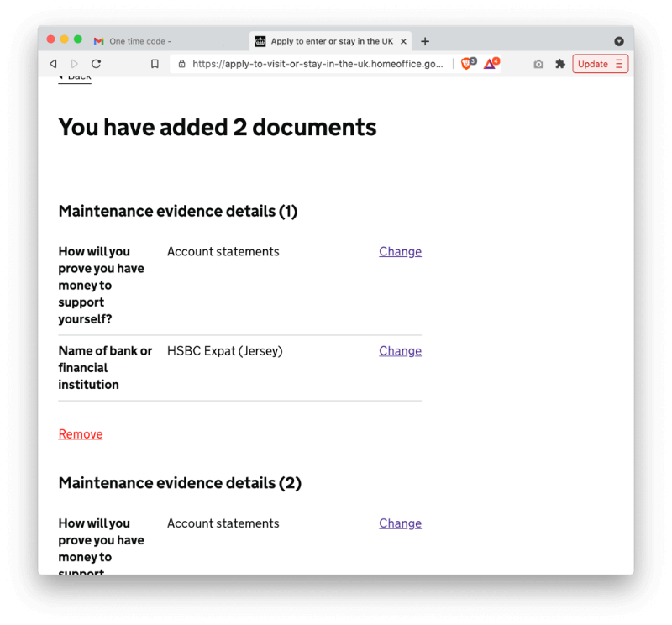The width and height of the screenshot is (672, 625).
Task: Click the browser forward arrow icon
Action: pyautogui.click(x=75, y=64)
